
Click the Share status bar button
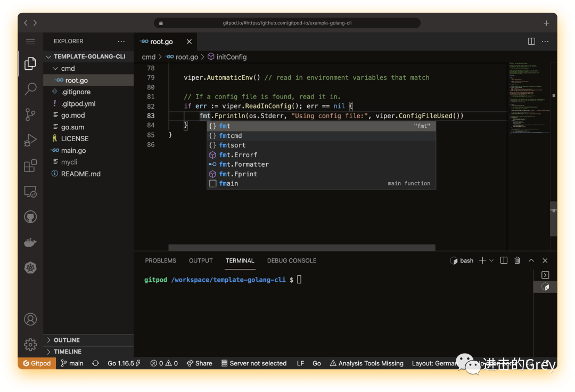pos(200,363)
